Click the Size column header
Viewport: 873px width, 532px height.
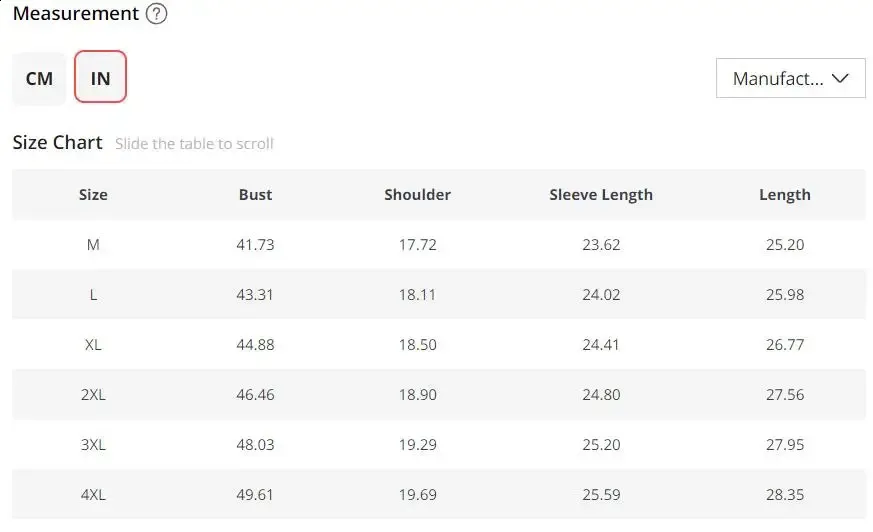[93, 195]
